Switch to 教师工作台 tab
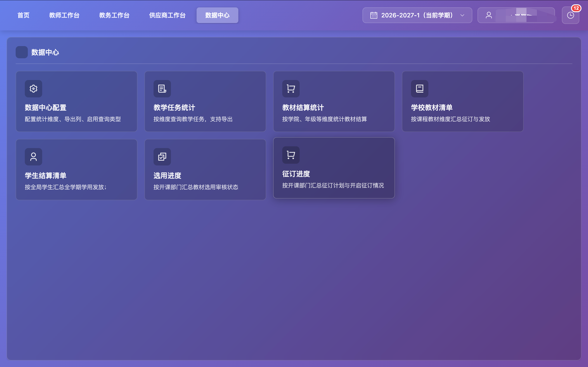The image size is (588, 367). (x=64, y=15)
